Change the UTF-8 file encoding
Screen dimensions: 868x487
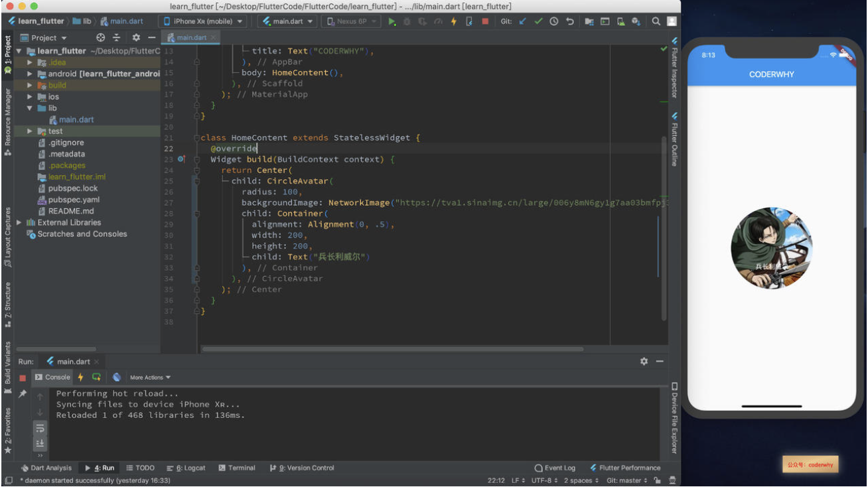545,480
